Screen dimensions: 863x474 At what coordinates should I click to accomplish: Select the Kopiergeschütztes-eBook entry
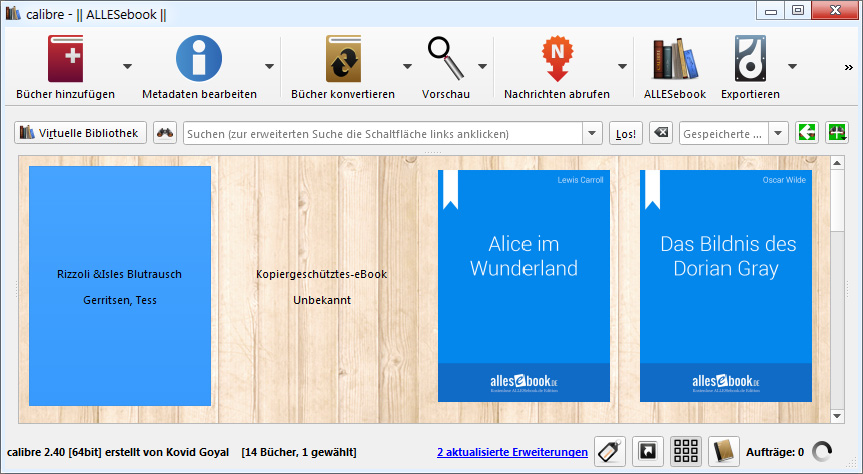[322, 286]
